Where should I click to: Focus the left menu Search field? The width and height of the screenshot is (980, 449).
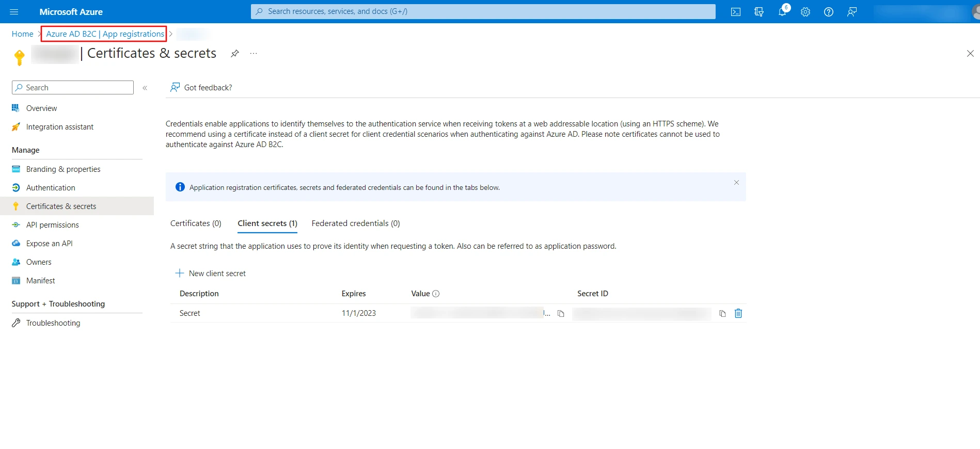(x=73, y=88)
